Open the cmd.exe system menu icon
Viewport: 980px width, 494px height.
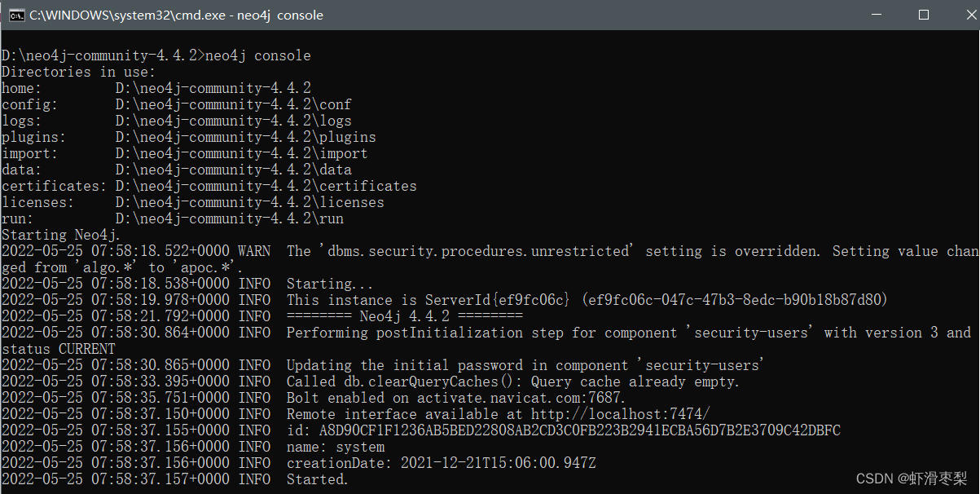point(15,15)
